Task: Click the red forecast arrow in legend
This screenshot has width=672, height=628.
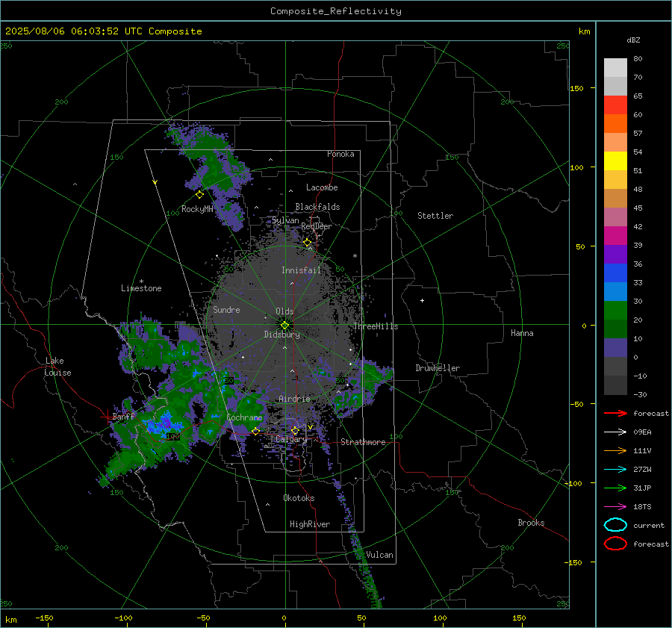Action: tap(615, 413)
